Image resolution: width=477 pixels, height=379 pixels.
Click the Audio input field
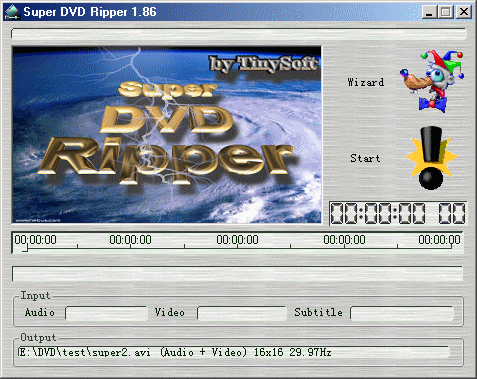click(106, 313)
